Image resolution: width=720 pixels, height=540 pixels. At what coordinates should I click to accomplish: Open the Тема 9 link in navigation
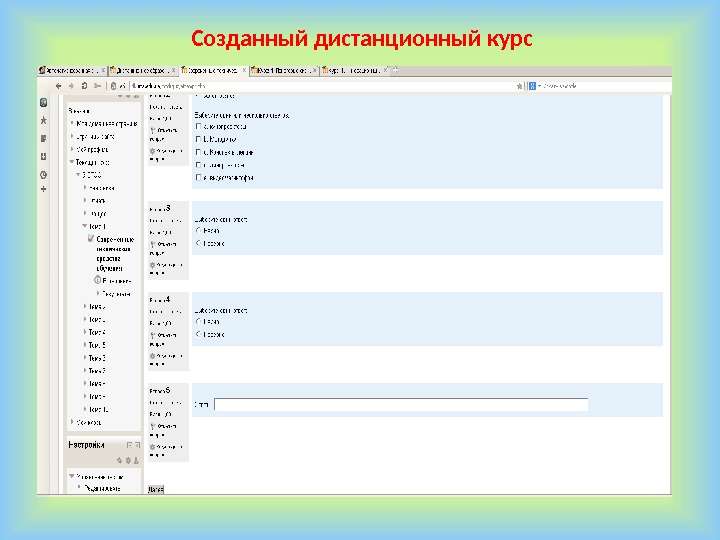pyautogui.click(x=97, y=396)
